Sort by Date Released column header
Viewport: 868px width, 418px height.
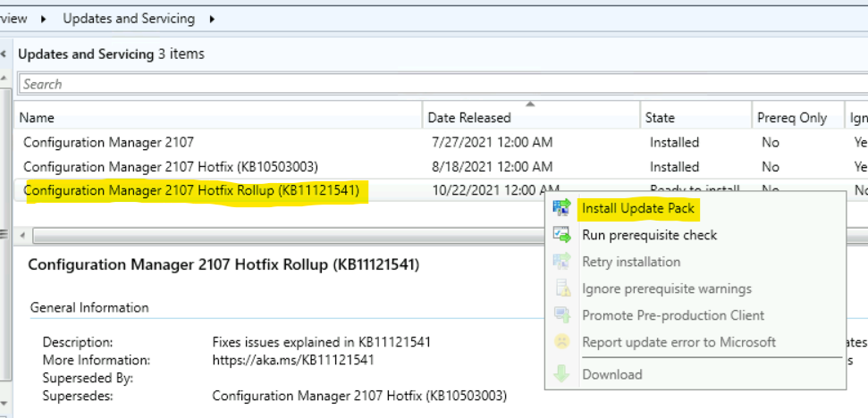tap(531, 117)
